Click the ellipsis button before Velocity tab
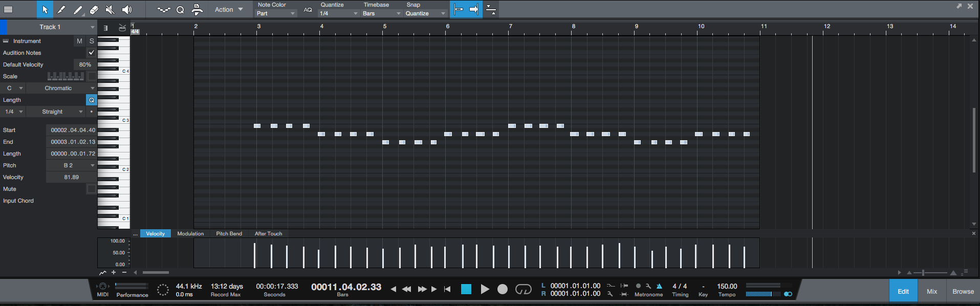Viewport: 980px width, 306px height. point(135,234)
